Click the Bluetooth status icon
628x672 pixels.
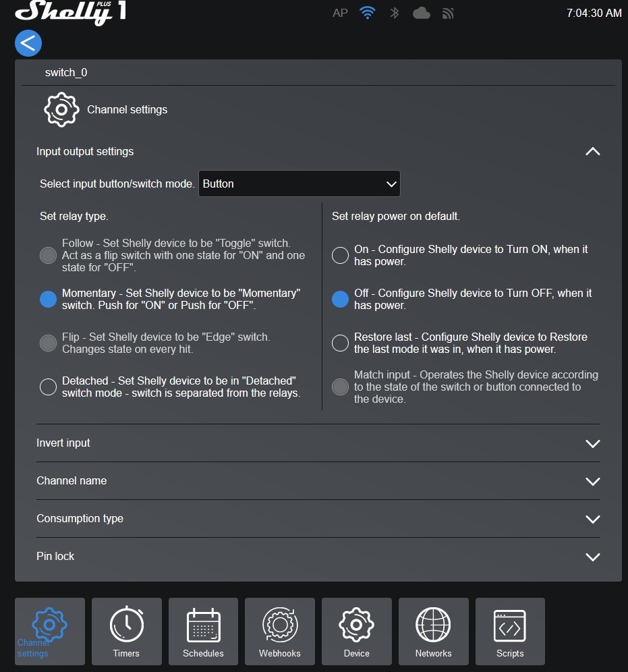tap(395, 13)
